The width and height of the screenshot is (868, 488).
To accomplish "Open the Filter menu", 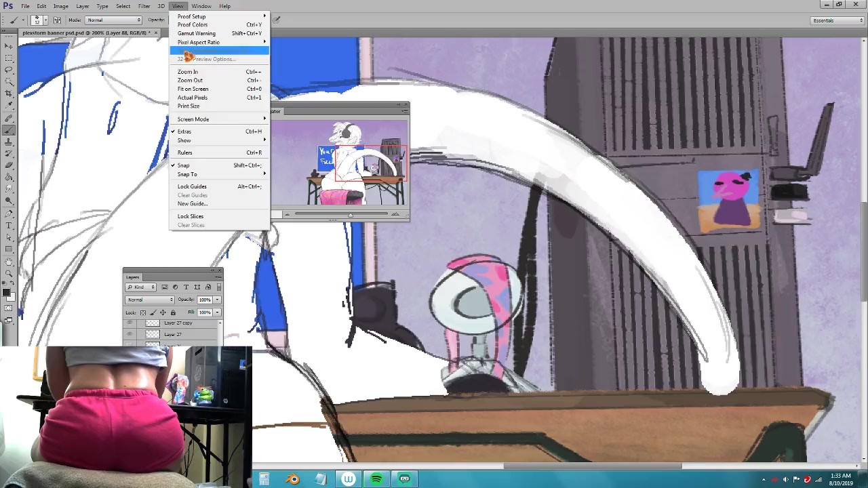I will tap(144, 6).
